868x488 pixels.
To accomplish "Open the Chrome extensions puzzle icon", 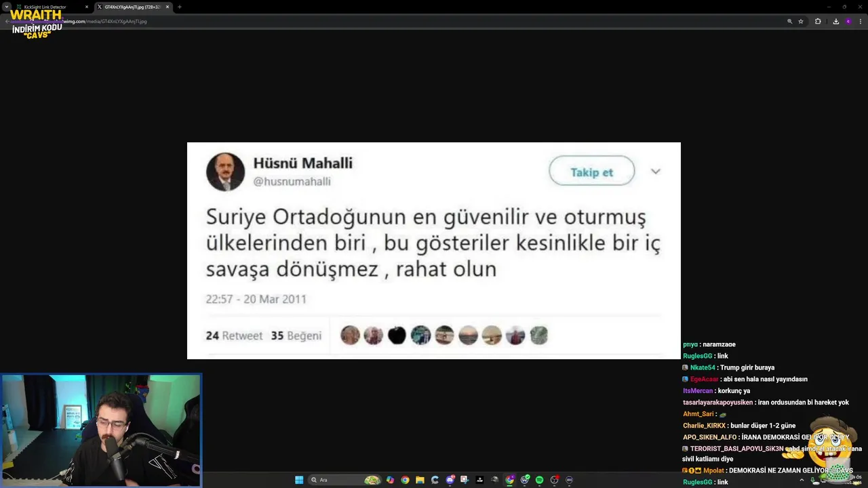I will (818, 21).
